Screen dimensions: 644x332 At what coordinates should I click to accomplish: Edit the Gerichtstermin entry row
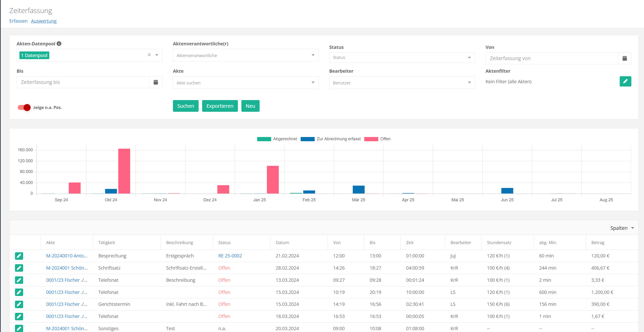click(x=19, y=304)
